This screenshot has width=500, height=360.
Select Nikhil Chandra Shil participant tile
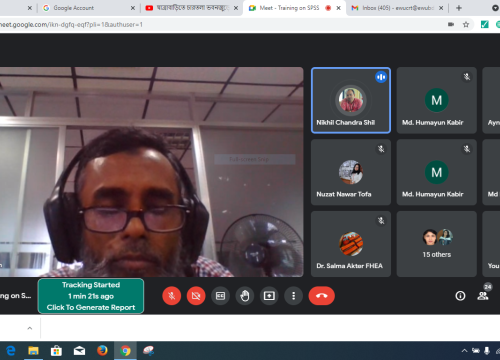tap(351, 100)
